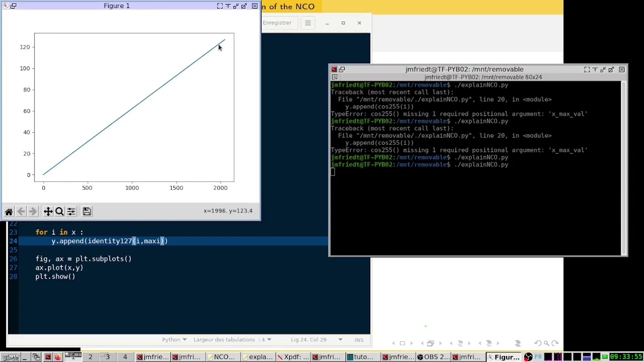The image size is (644, 362).
Task: Click 'plt.show()' code line
Action: point(55,277)
